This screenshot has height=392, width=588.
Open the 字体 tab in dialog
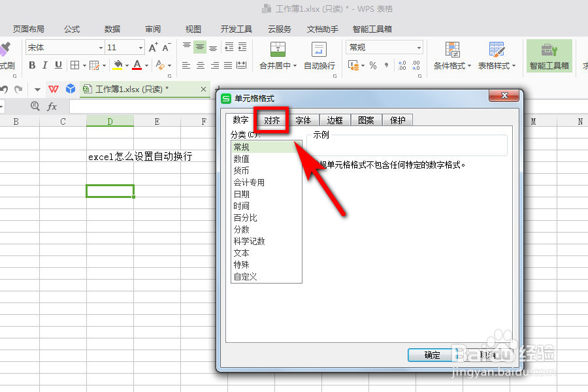click(303, 120)
